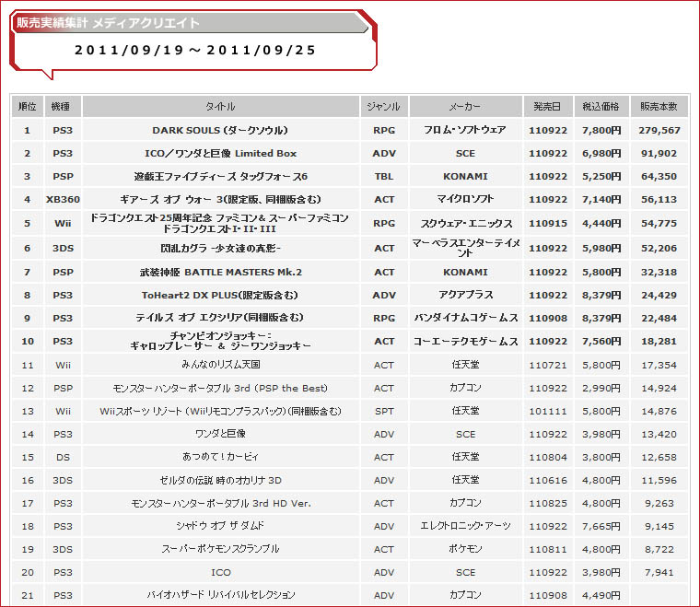Click the sales figure 91,902
The image size is (700, 607).
coord(659,154)
